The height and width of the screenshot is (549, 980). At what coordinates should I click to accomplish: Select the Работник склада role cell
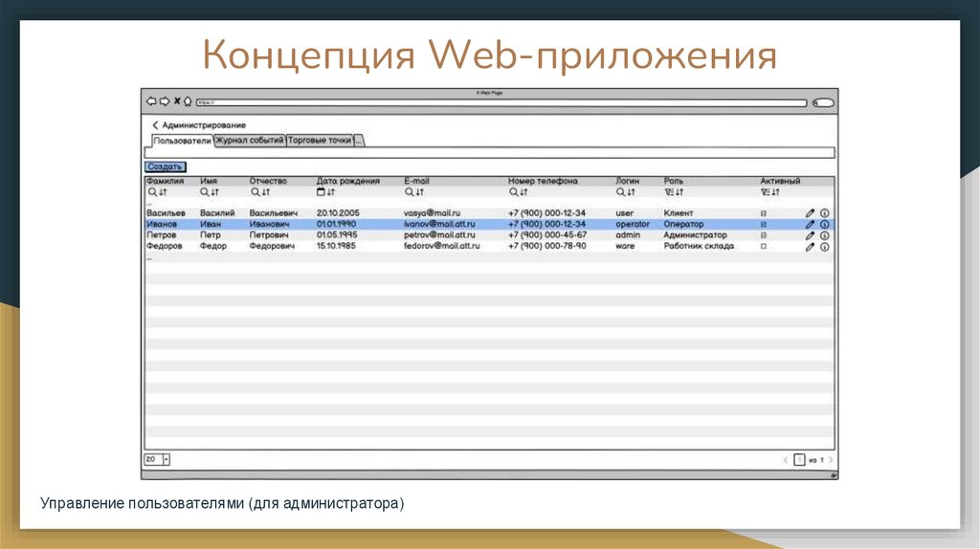pos(699,246)
